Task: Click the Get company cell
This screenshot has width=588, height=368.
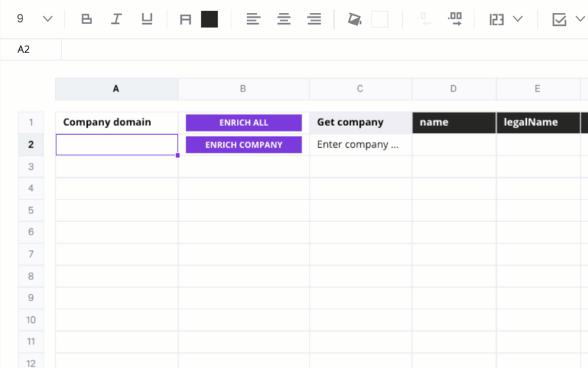Action: point(361,123)
